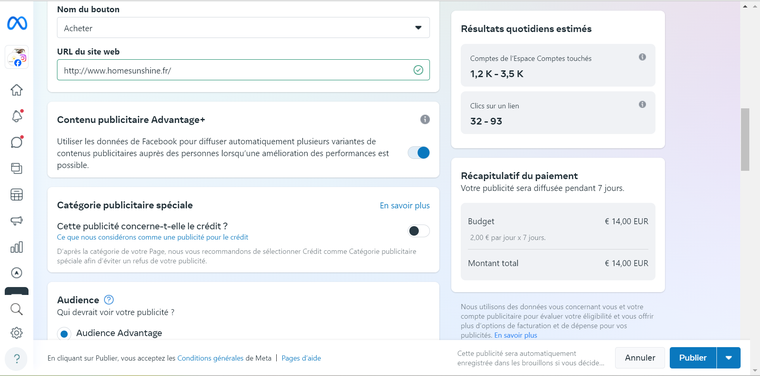Open the Conditions générales link
The height and width of the screenshot is (376, 760).
click(x=210, y=359)
